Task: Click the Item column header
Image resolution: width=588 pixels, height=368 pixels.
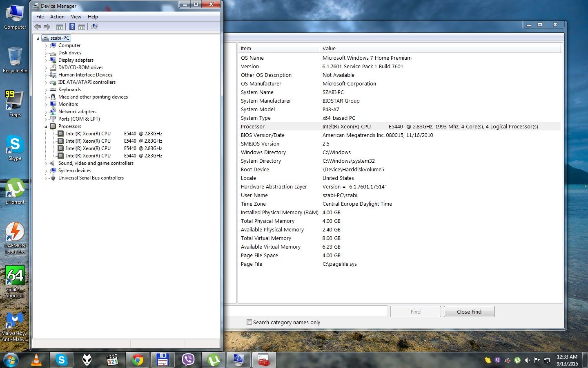Action: [279, 48]
